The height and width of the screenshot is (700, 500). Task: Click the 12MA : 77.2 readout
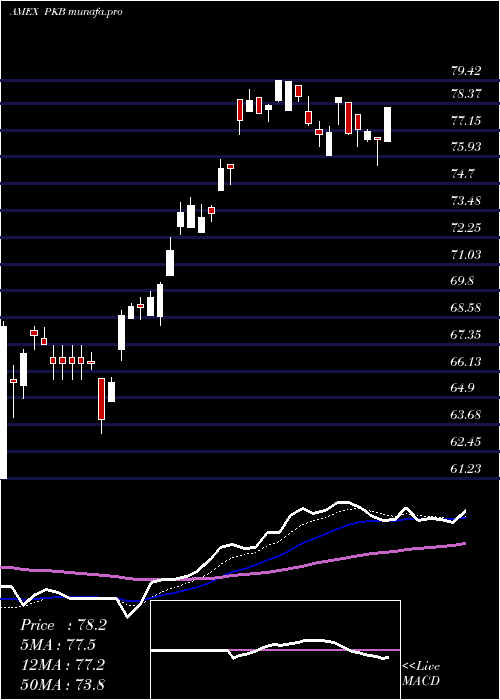click(x=62, y=664)
